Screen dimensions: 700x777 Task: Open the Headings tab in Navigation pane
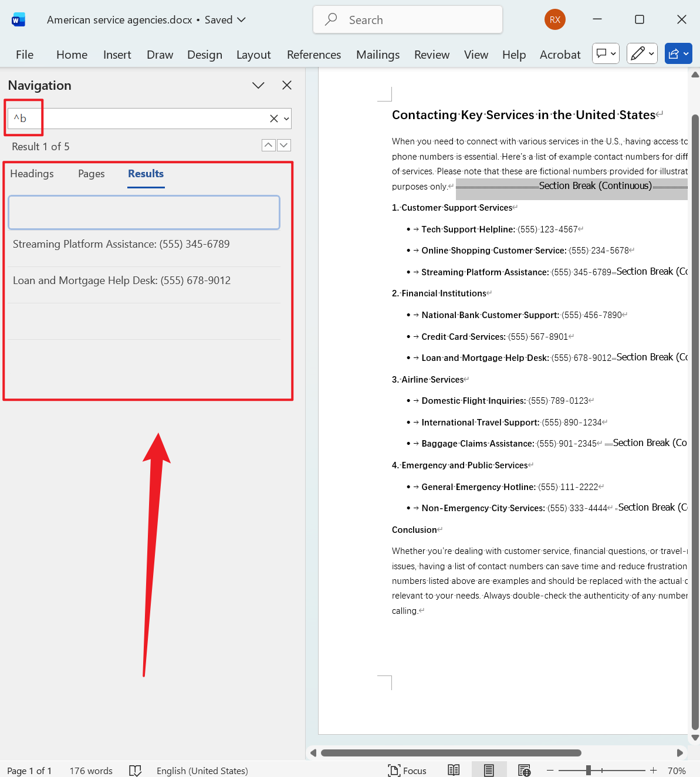tap(32, 174)
